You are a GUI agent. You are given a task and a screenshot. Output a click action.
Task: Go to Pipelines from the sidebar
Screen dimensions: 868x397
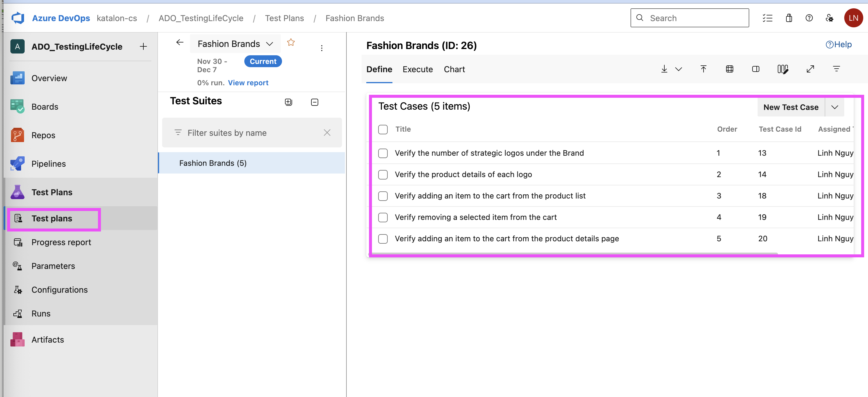(17, 164)
